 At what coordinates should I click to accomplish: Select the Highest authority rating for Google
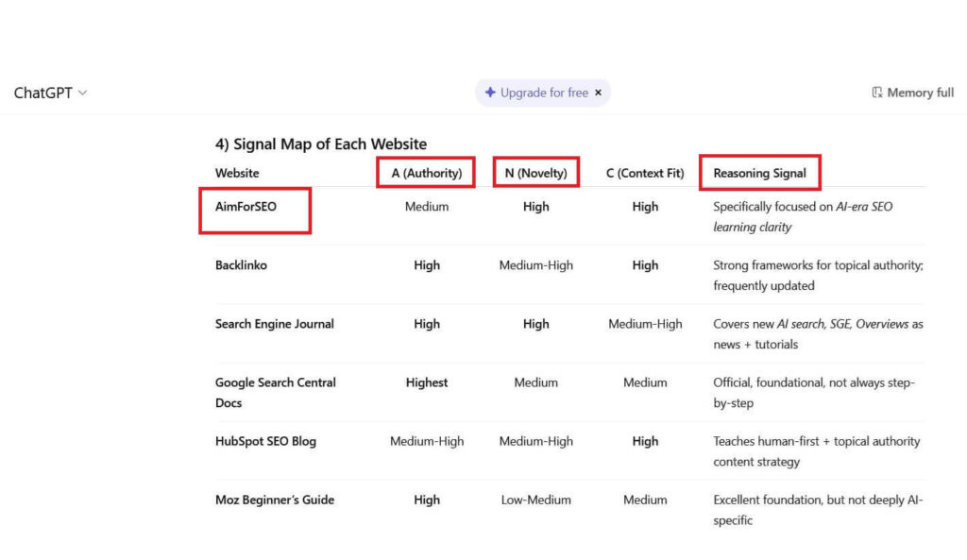point(426,382)
